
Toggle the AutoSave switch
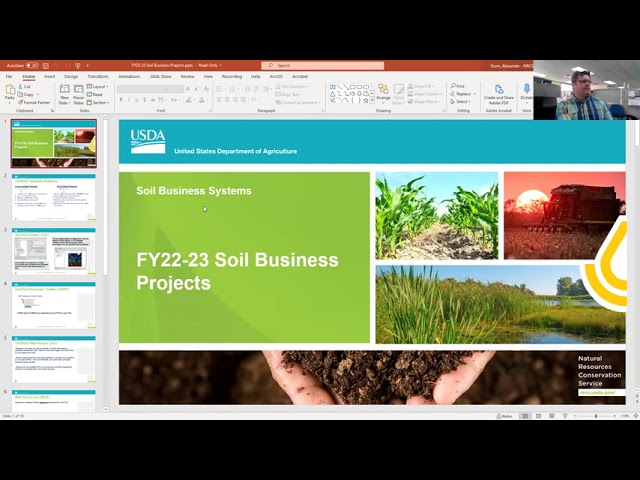pos(32,65)
